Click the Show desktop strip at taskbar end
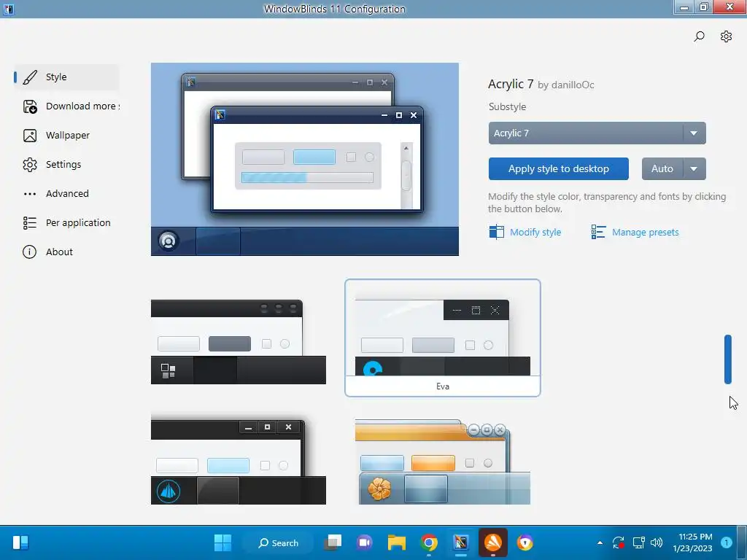The width and height of the screenshot is (747, 560). tap(742, 542)
